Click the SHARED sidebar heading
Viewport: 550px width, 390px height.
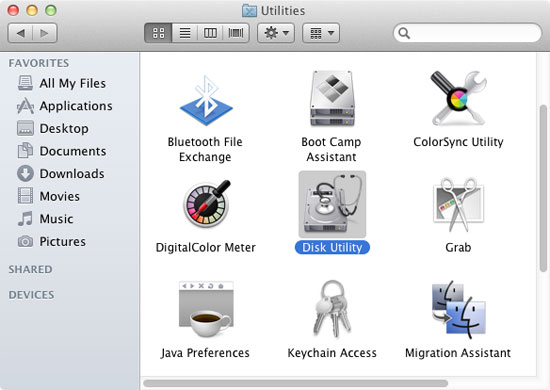(x=31, y=269)
